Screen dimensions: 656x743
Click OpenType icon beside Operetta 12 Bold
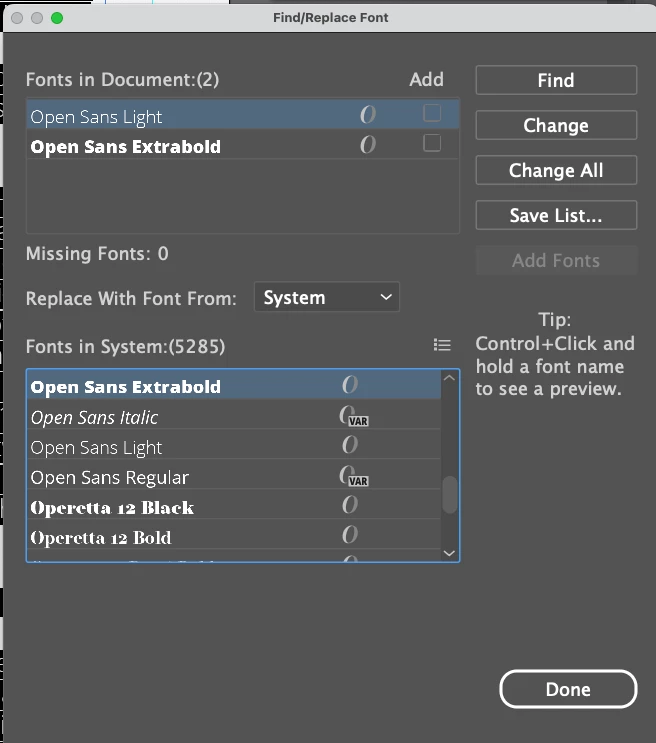pyautogui.click(x=350, y=535)
